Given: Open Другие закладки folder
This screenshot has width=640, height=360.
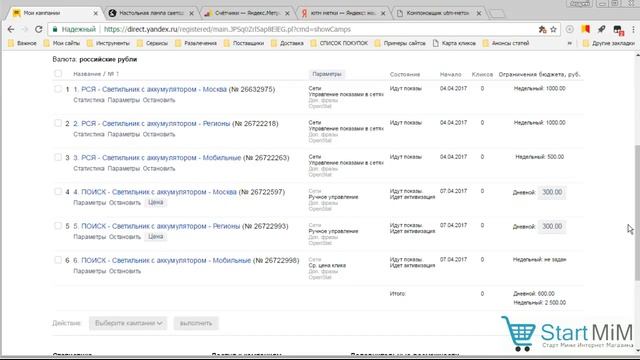Looking at the screenshot, I should pyautogui.click(x=609, y=43).
